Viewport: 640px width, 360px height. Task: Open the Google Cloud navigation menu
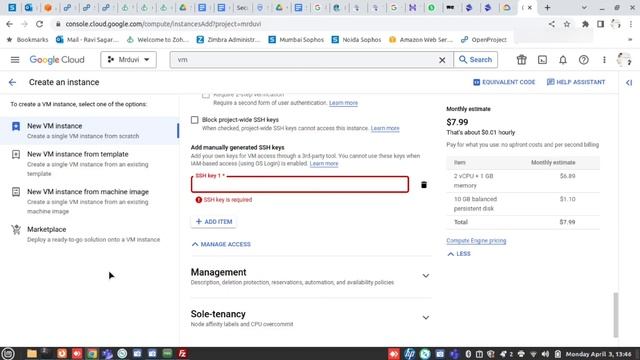(x=15, y=60)
